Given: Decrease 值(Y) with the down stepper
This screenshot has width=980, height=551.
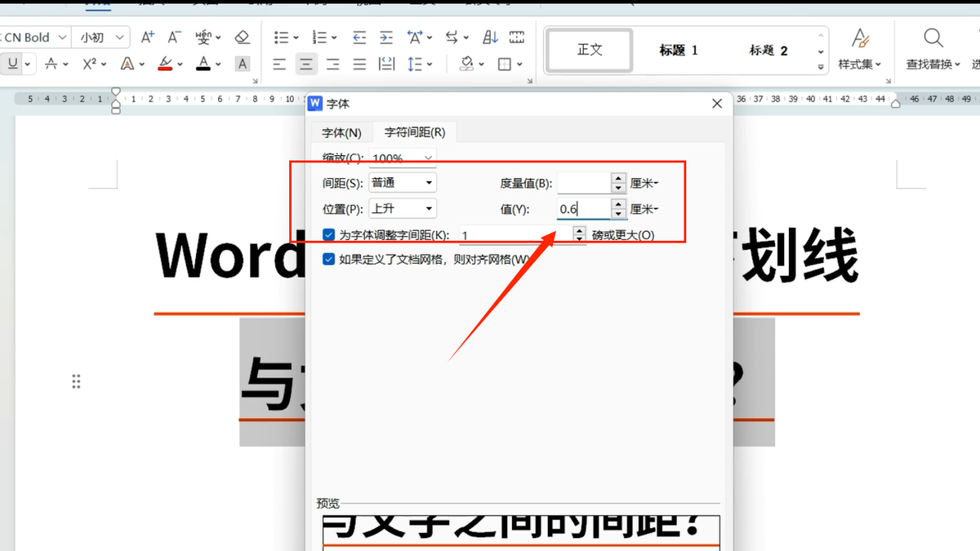Looking at the screenshot, I should (619, 214).
